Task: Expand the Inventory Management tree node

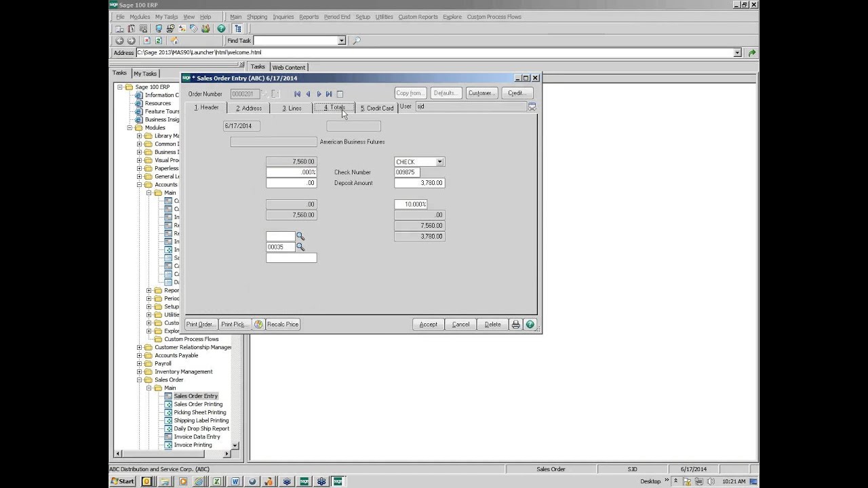Action: click(x=139, y=371)
